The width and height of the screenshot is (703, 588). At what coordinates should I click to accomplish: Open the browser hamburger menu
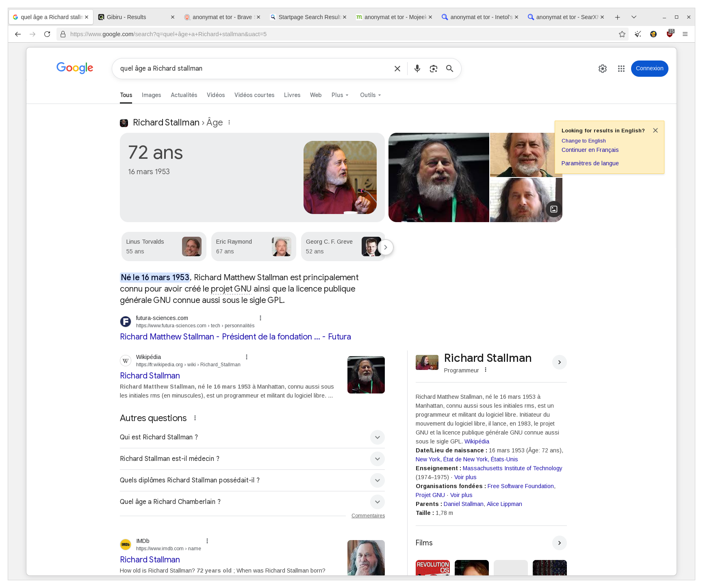tap(685, 34)
